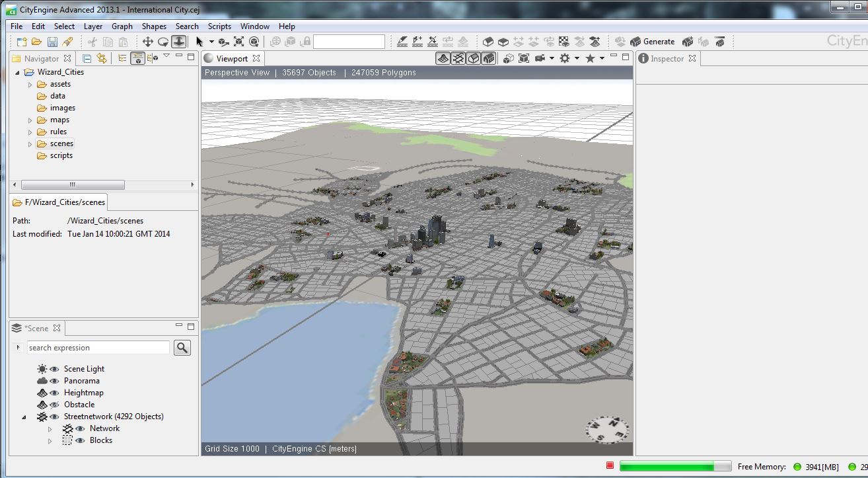Open the Scripts menu
This screenshot has height=478, width=868.
coord(219,26)
